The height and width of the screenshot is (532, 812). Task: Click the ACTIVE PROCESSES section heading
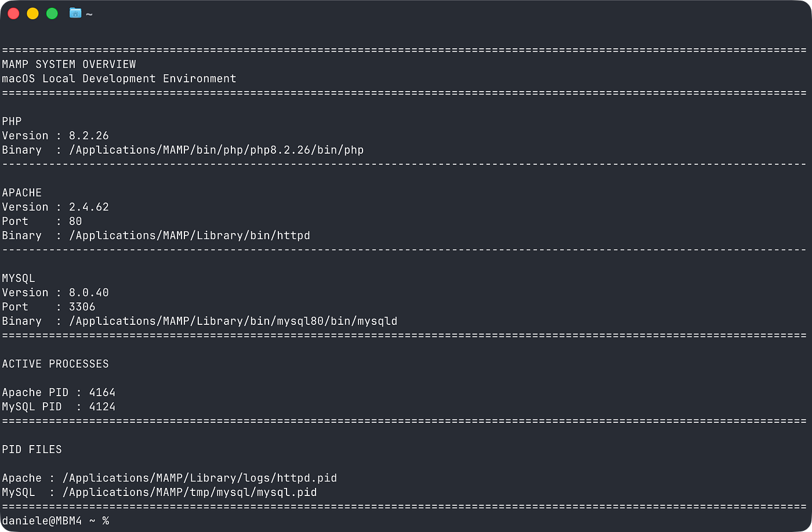[x=56, y=364]
